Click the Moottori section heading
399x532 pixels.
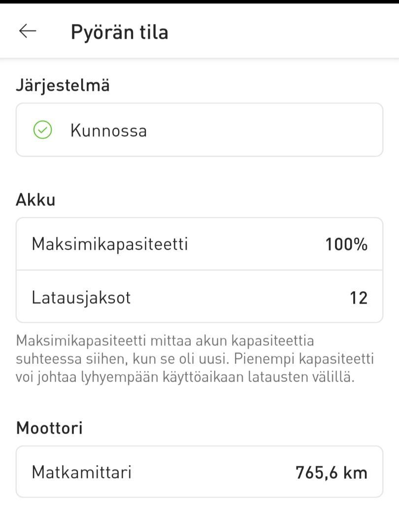[x=50, y=428]
